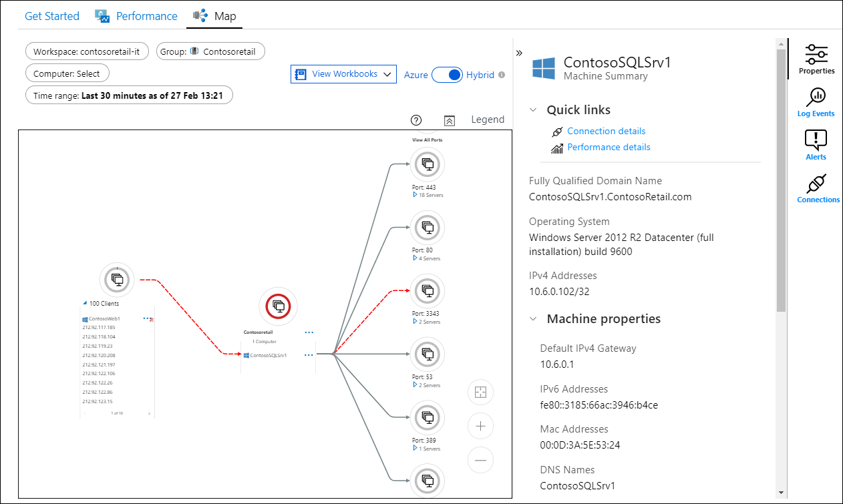Toggle the Azure/Hybrid switch
Screen dimensions: 843x504
click(x=447, y=75)
